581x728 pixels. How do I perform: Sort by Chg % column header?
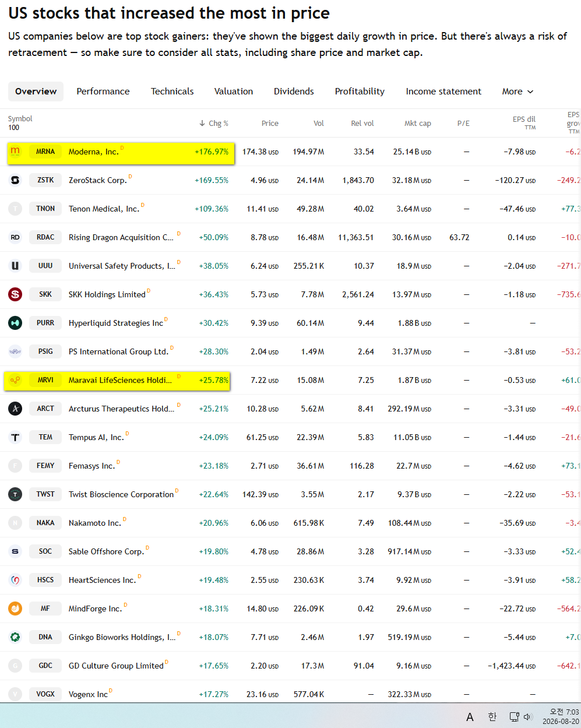214,123
